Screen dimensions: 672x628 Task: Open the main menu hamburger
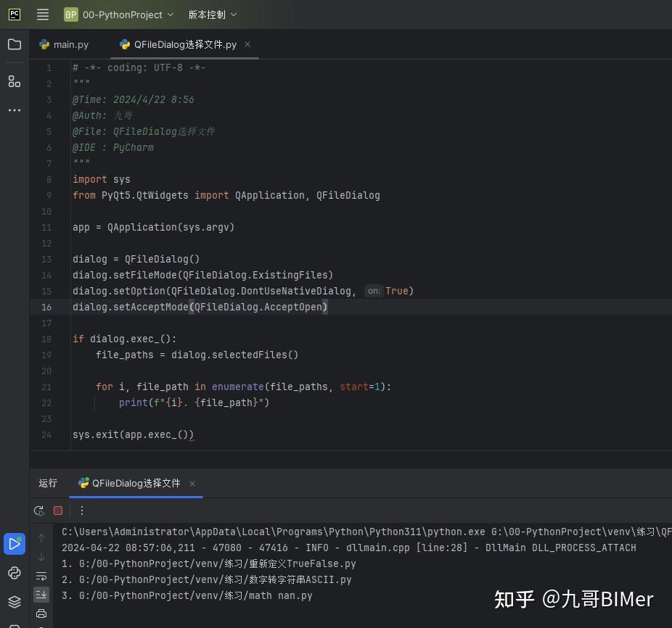coord(43,15)
